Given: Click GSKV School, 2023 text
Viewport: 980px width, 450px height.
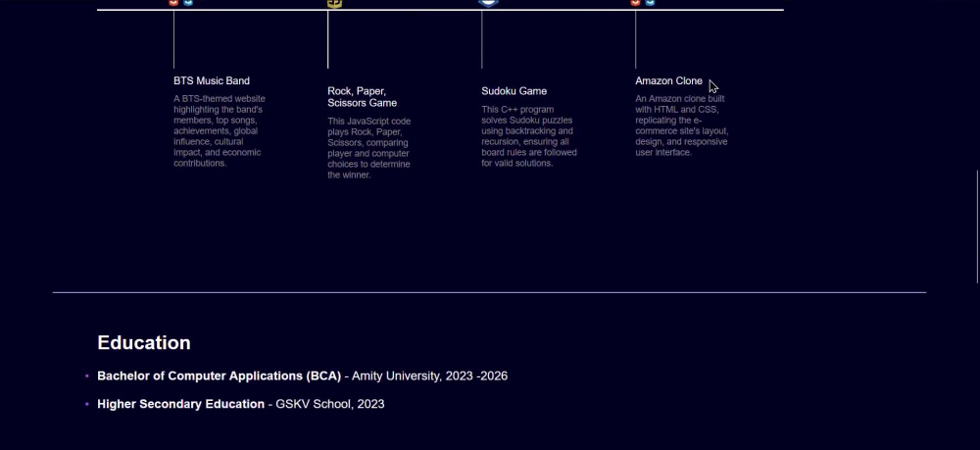Looking at the screenshot, I should (330, 404).
